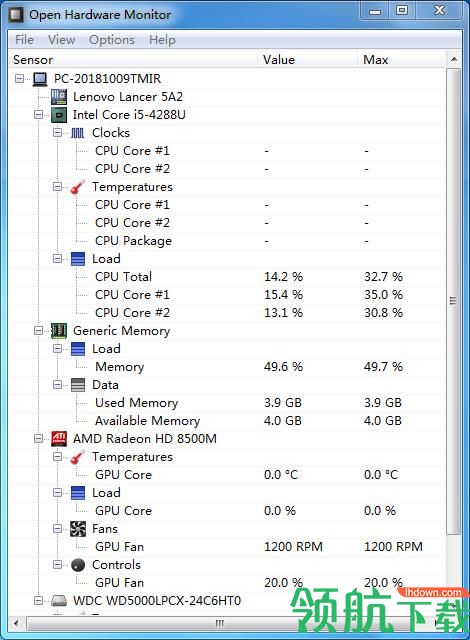
Task: Select GPU Fan under Fans
Action: [x=227, y=547]
